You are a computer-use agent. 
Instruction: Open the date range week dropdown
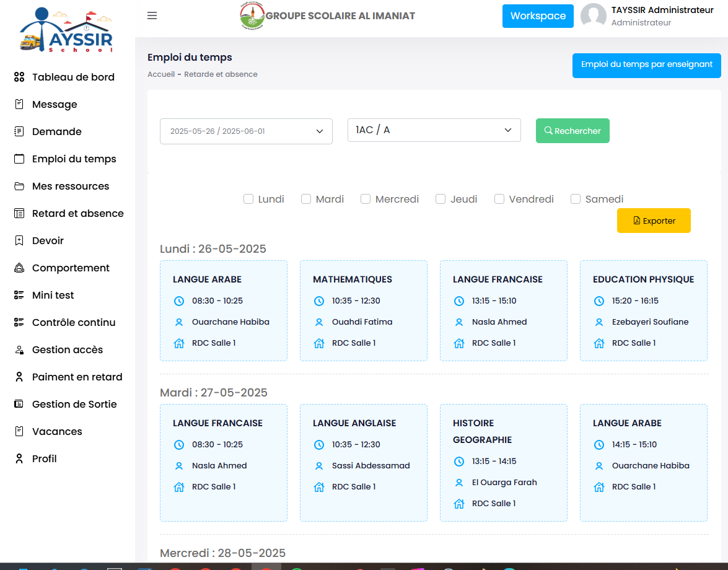[246, 131]
